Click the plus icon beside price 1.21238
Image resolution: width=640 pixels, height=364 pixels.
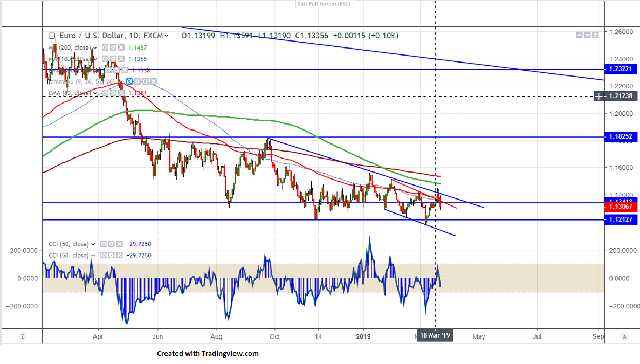click(599, 97)
